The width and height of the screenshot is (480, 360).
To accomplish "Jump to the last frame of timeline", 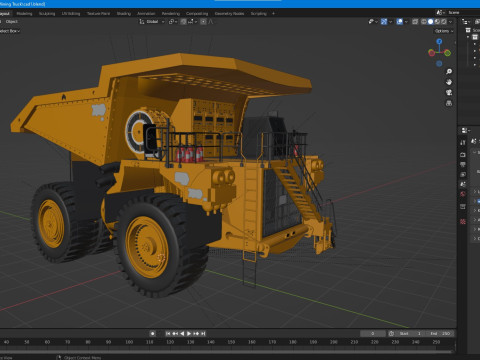I will point(203,333).
